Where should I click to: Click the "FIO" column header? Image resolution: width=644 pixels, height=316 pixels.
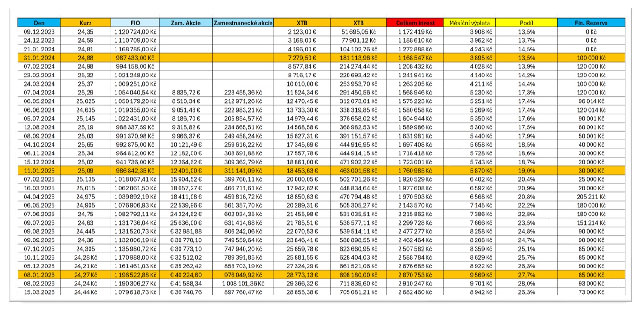click(135, 23)
